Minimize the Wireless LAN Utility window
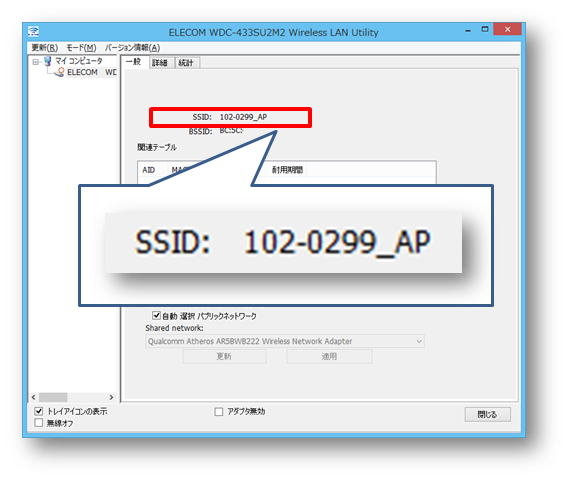The width and height of the screenshot is (568, 480). pyautogui.click(x=468, y=30)
